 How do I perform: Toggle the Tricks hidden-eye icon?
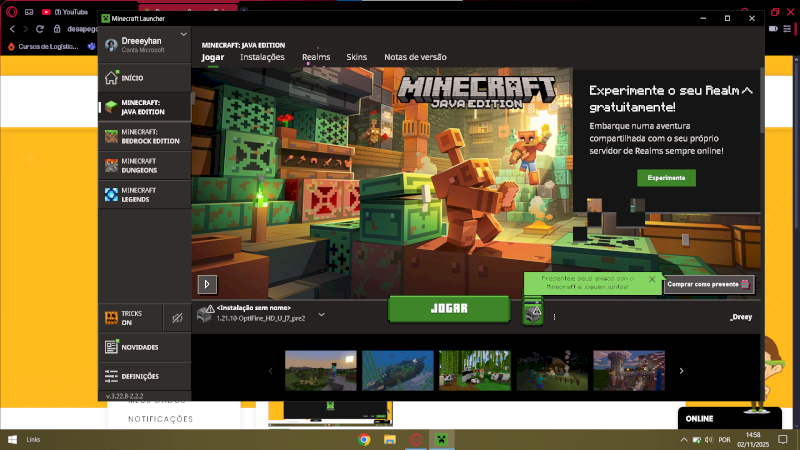(x=176, y=318)
